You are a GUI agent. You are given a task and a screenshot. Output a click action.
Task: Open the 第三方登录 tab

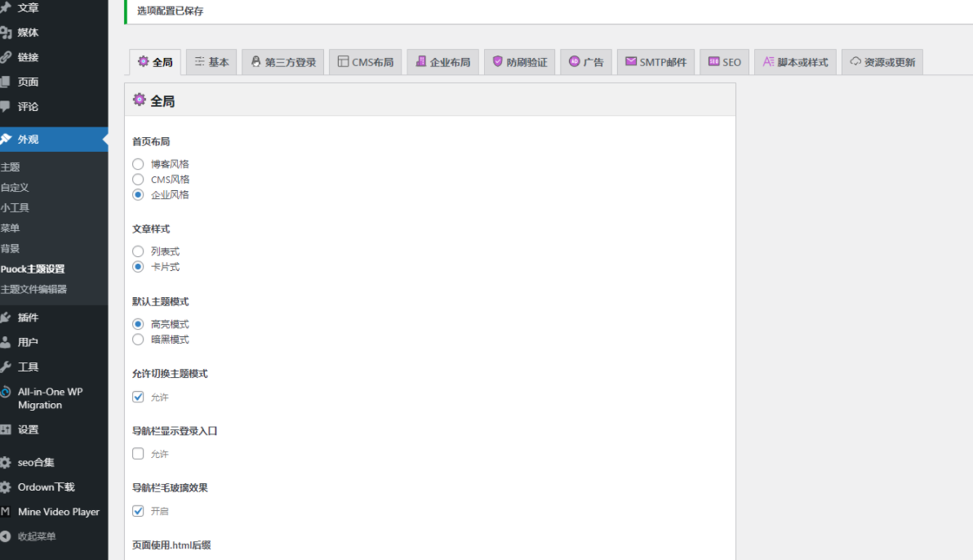point(283,62)
